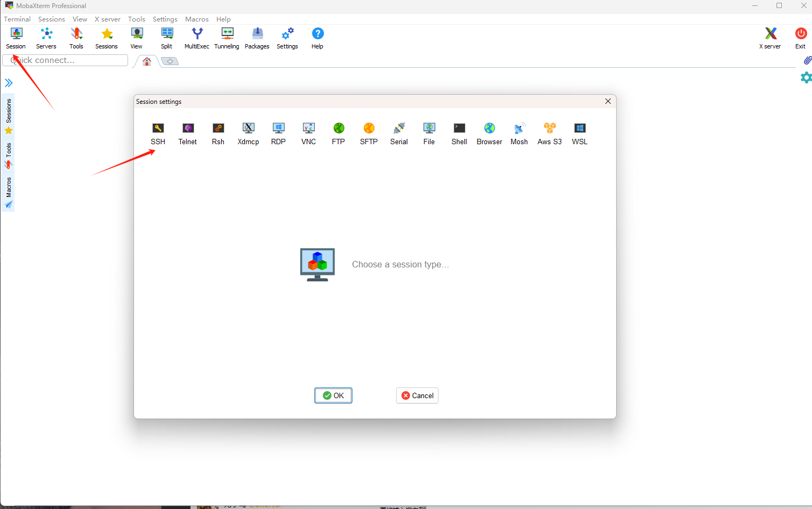Click the teal gear icon at right edge

[x=806, y=77]
